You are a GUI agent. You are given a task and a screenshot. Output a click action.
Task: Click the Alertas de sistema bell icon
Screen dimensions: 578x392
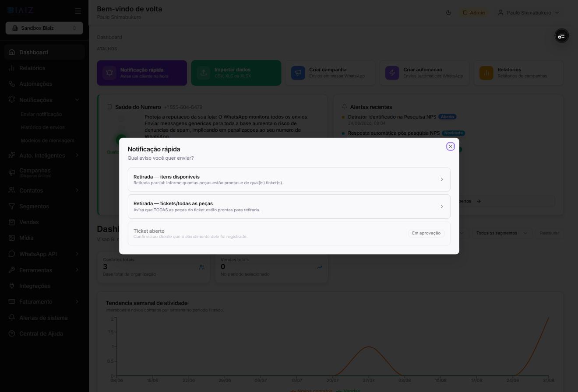coord(12,318)
